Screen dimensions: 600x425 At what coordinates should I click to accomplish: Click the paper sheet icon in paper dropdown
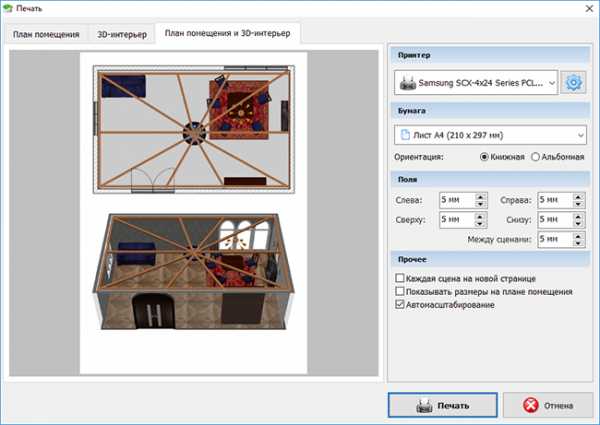click(x=405, y=134)
